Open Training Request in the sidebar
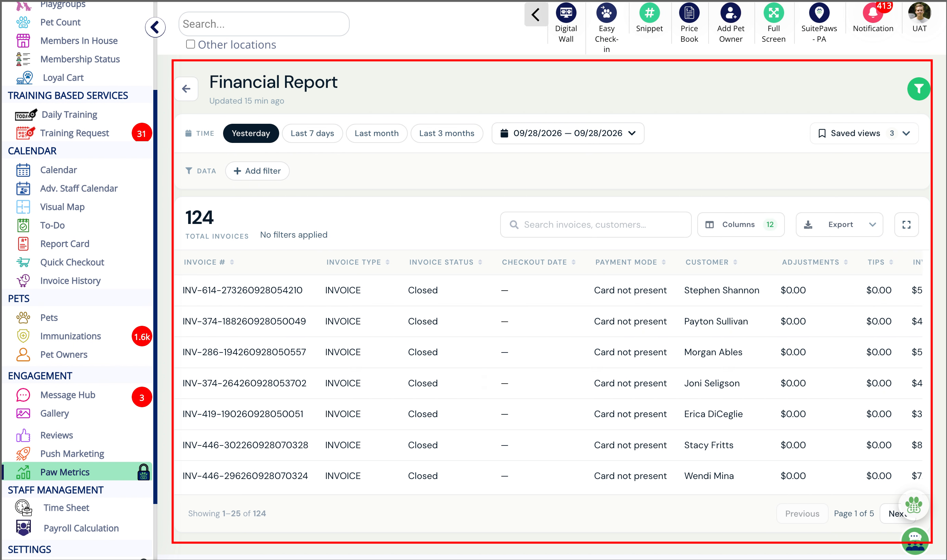This screenshot has width=947, height=560. 74,133
